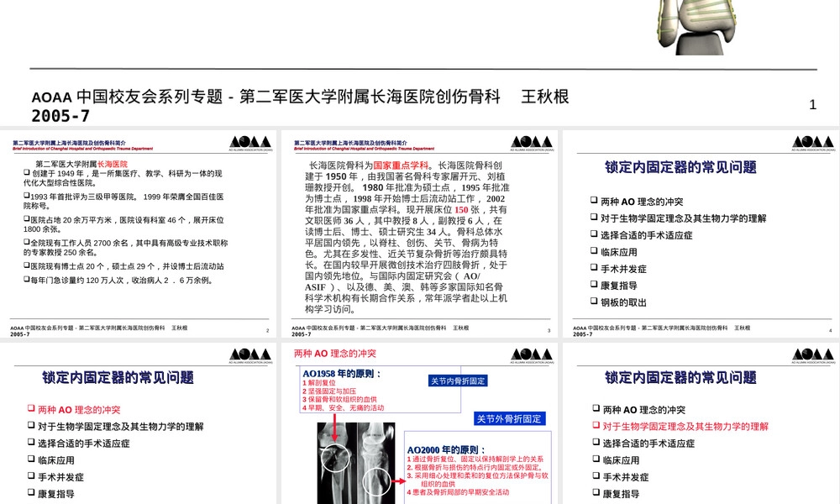Open slide 2 about 长海医院 hospital introduction
The height and width of the screenshot is (504, 840).
pos(139,234)
